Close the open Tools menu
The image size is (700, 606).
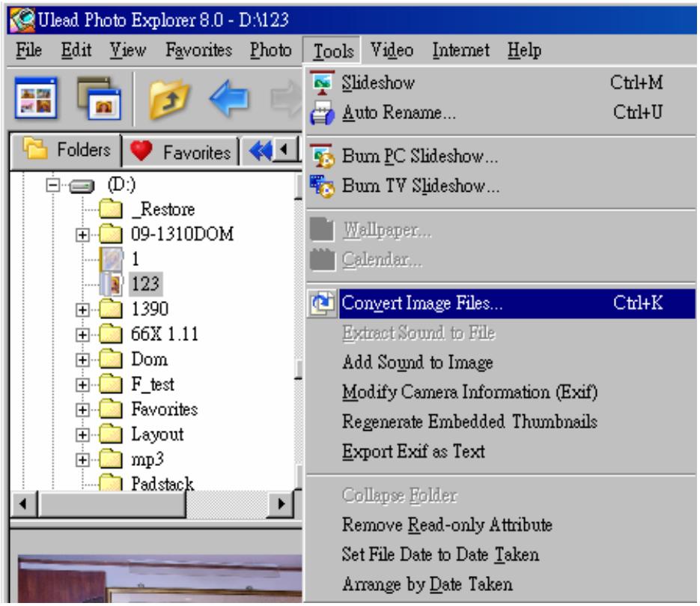pos(333,51)
